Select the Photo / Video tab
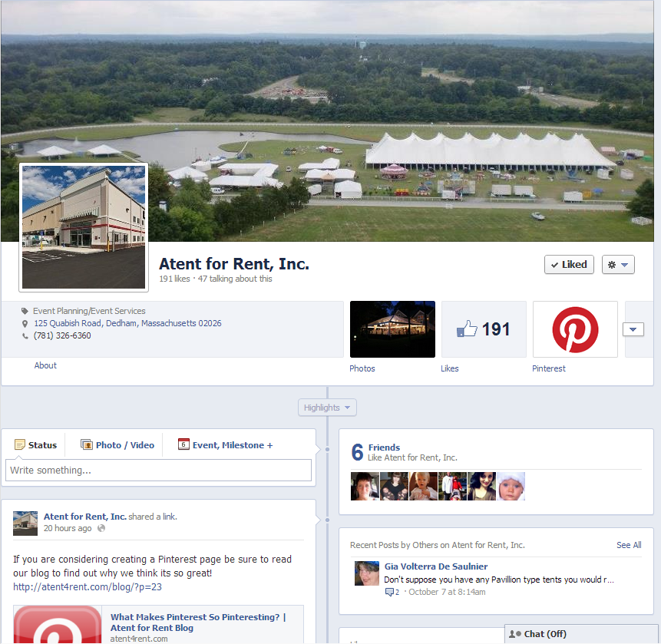 coord(117,445)
